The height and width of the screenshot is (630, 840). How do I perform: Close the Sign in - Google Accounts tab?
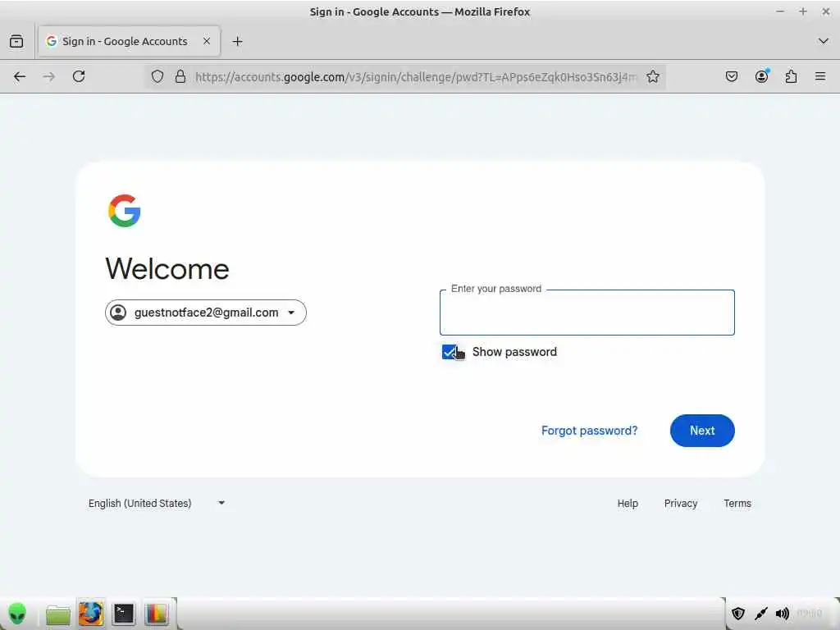pyautogui.click(x=206, y=41)
